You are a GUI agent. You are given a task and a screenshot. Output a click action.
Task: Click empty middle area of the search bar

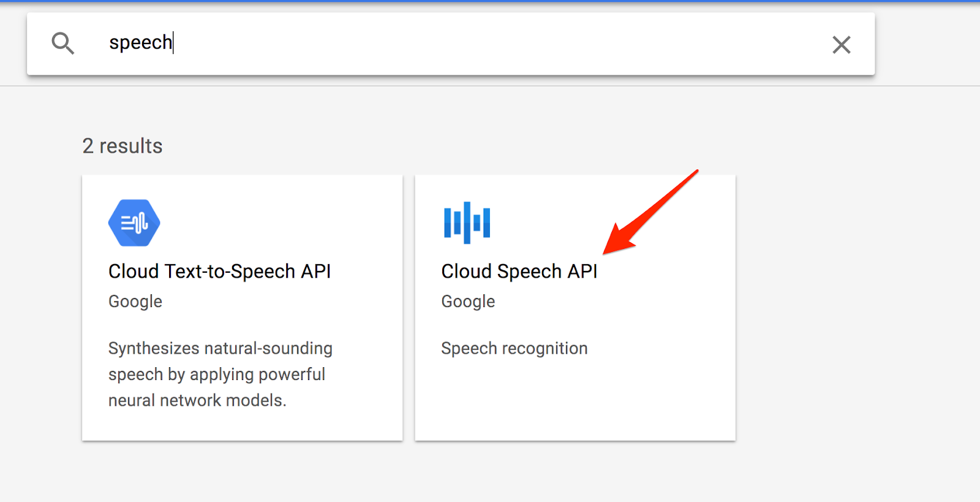(490, 44)
